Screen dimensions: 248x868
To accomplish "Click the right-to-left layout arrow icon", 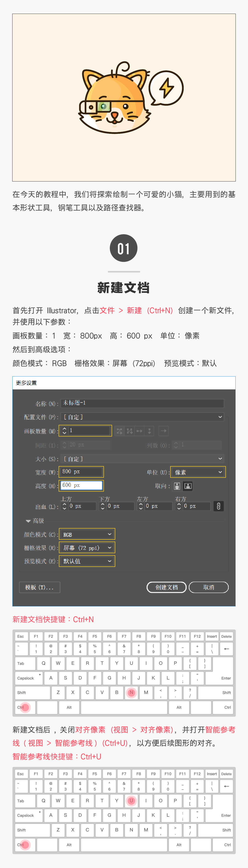I will [x=163, y=431].
